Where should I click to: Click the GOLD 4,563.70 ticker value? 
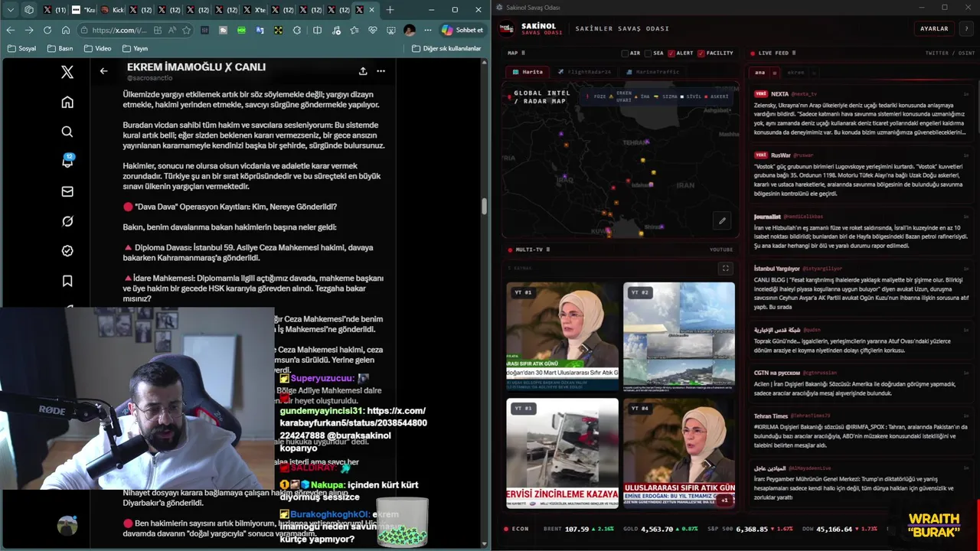click(x=657, y=529)
